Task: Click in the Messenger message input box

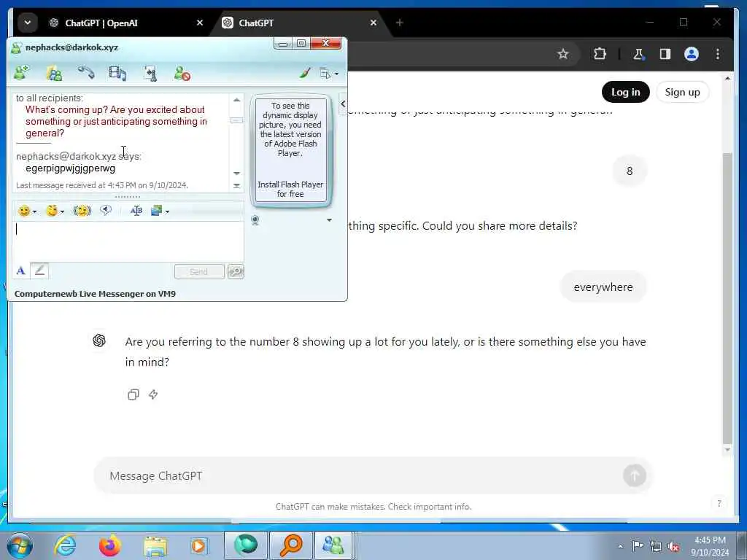Action: click(128, 241)
